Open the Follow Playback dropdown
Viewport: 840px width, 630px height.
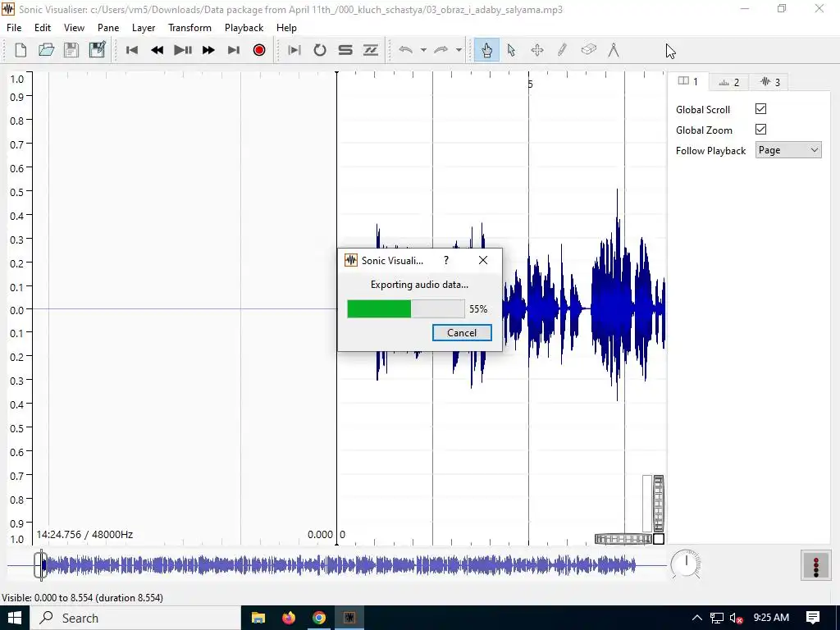point(788,150)
